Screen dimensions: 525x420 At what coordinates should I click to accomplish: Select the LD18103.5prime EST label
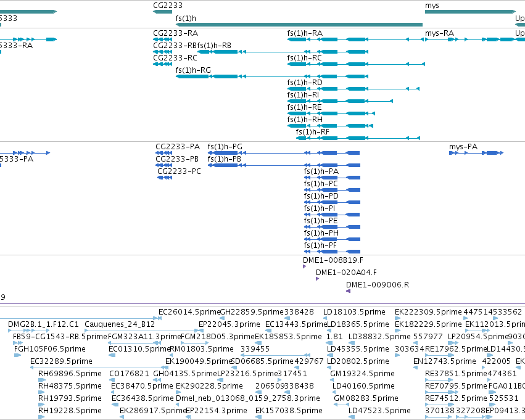click(354, 312)
